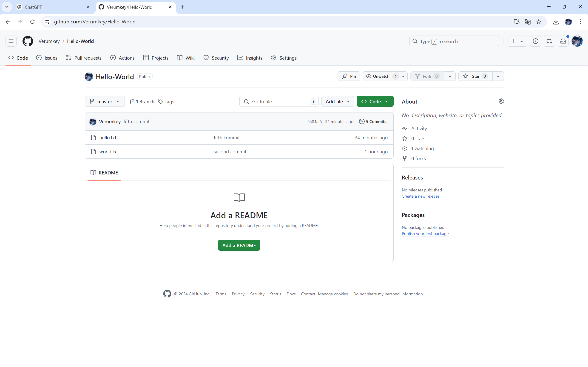Open the footer Docs link

[x=291, y=294]
